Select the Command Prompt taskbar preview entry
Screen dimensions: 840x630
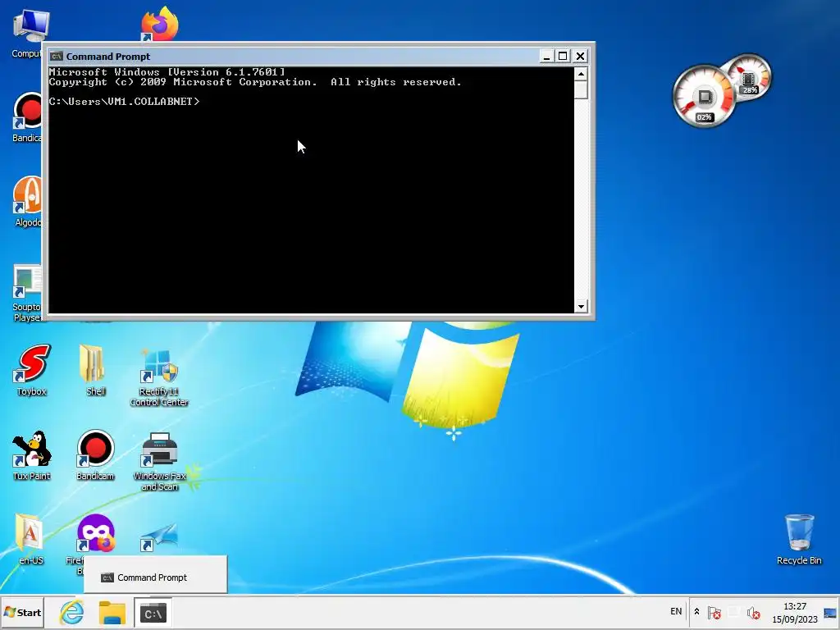click(155, 577)
